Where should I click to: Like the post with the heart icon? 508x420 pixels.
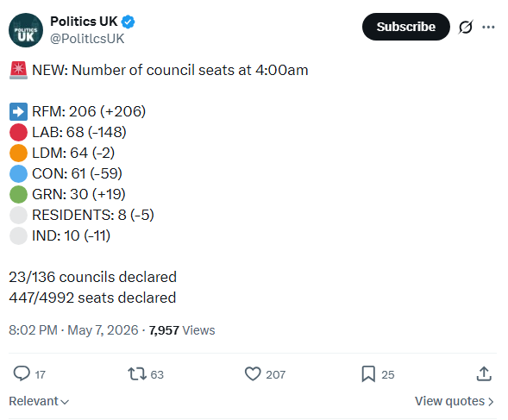click(x=253, y=373)
